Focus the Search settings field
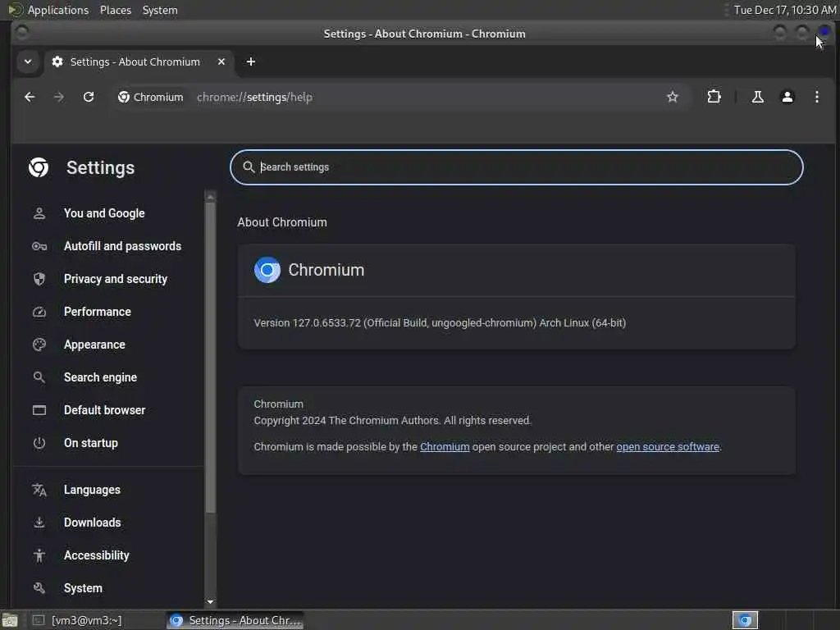The height and width of the screenshot is (630, 840). pyautogui.click(x=517, y=167)
